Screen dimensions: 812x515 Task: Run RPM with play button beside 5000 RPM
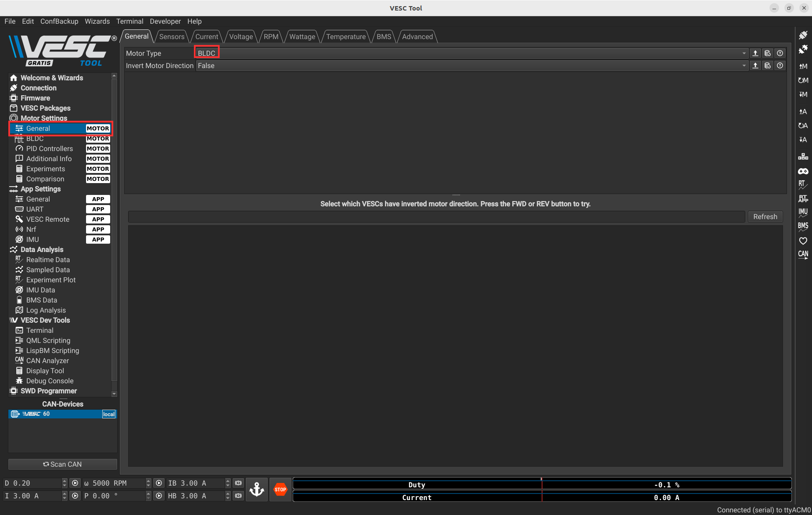[x=159, y=483]
